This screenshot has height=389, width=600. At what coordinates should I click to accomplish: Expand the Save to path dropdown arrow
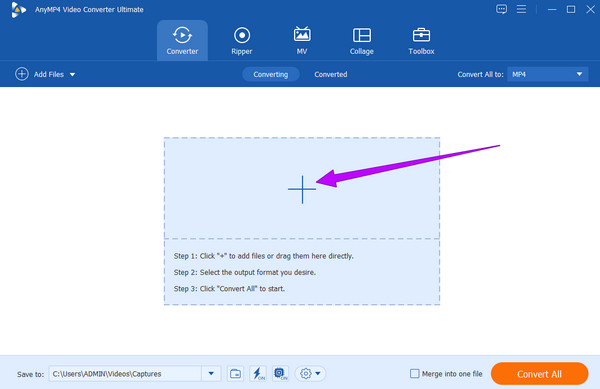click(x=211, y=374)
